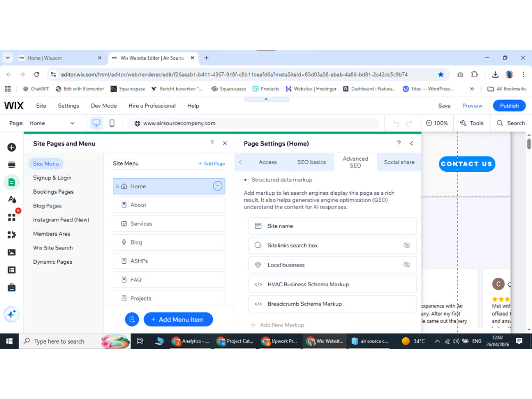Viewport: 532px width, 399px height.
Task: Open the Windows notification center icon
Action: 519,341
